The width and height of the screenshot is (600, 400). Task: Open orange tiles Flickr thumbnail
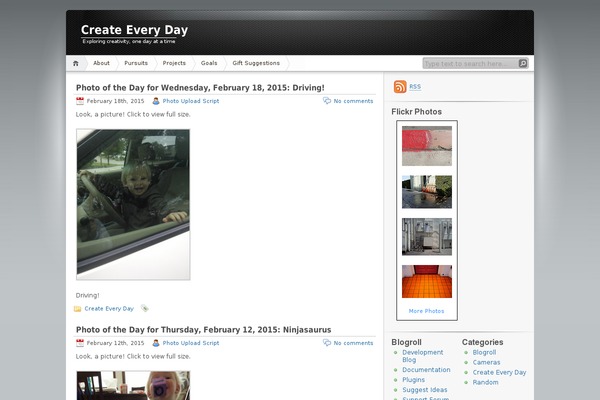(x=427, y=281)
